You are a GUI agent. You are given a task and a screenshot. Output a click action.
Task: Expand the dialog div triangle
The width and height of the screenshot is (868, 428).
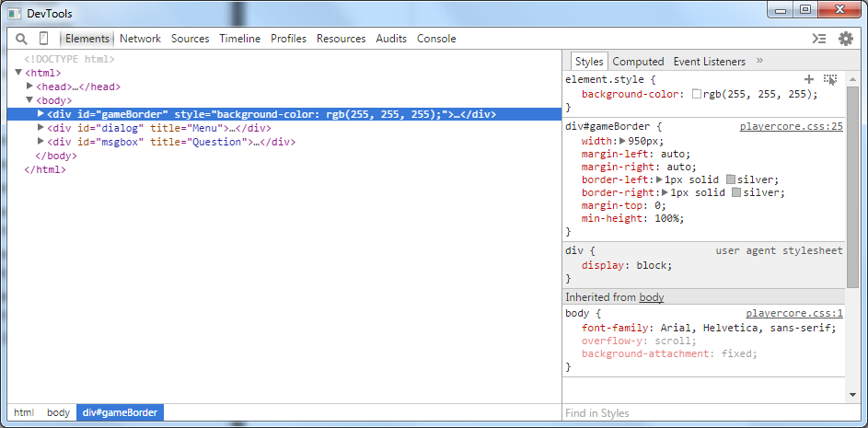point(41,128)
